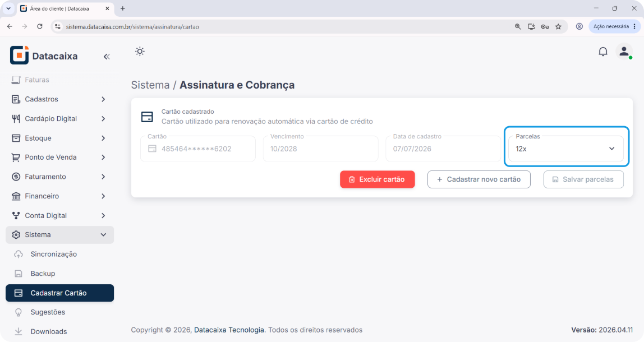644x342 pixels.
Task: Click the Versão: 2026.04.11 text
Action: click(x=602, y=330)
